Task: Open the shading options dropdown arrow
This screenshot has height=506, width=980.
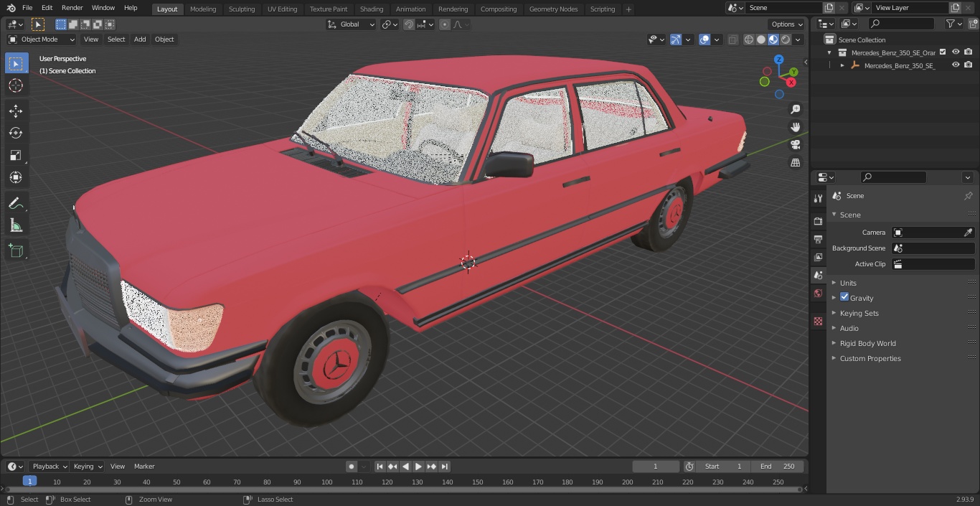Action: click(798, 39)
